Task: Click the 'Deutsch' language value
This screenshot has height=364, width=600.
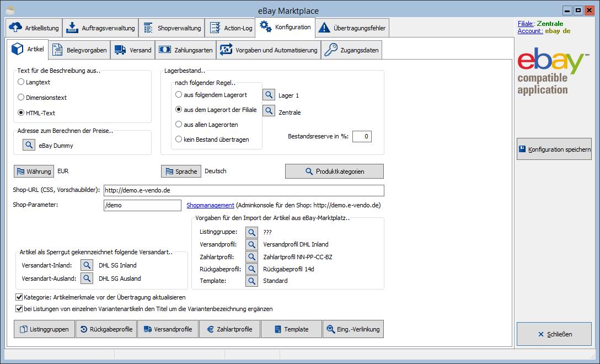Action: [x=216, y=171]
